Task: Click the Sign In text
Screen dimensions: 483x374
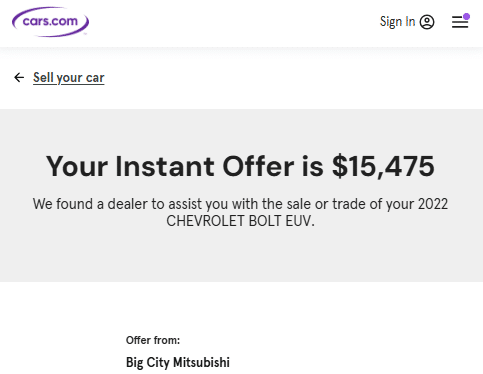Action: pos(397,22)
